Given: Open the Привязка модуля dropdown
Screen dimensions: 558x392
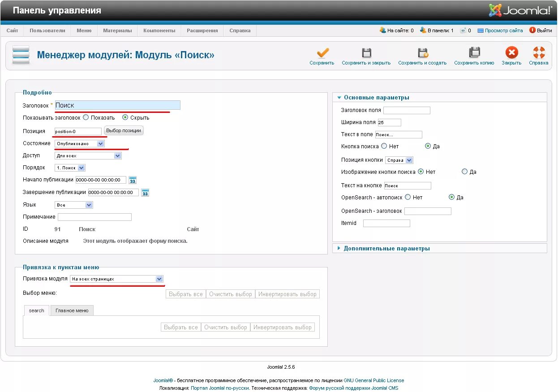Looking at the screenshot, I should (117, 279).
